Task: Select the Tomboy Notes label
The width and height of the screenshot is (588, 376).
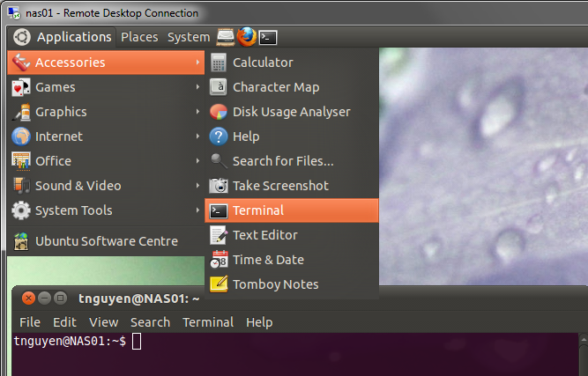Action: pyautogui.click(x=276, y=284)
